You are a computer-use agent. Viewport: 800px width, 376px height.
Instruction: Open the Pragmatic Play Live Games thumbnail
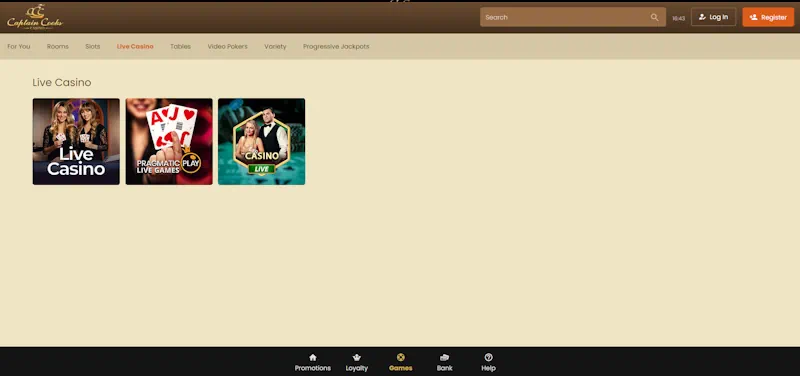tap(169, 141)
